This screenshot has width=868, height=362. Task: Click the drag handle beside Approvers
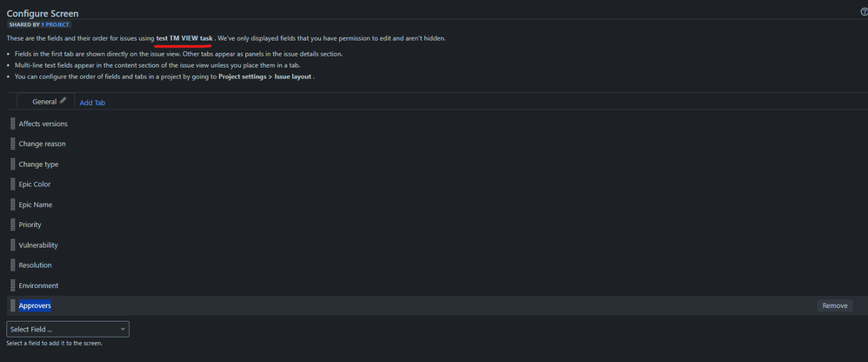13,305
